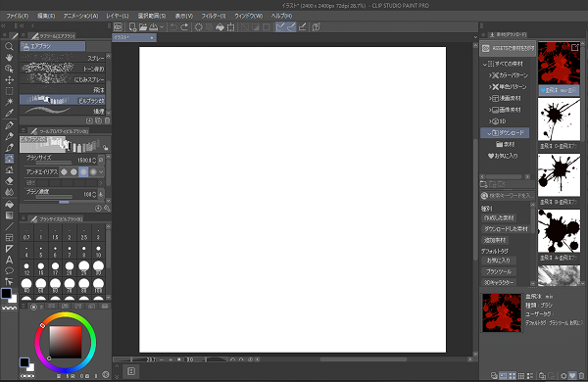
Task: Open the アニメーション(A) menu
Action: pyautogui.click(x=80, y=16)
